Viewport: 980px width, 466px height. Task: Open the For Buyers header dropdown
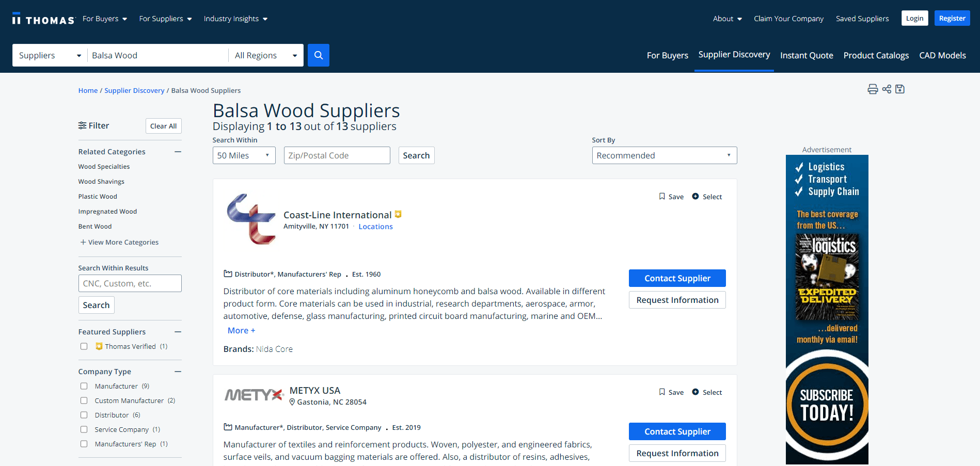(105, 19)
